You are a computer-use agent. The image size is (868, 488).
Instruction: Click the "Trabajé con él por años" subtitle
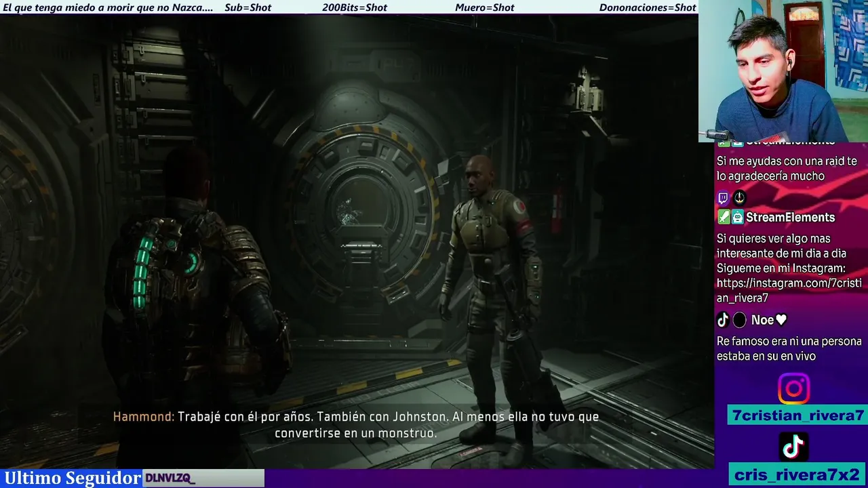click(245, 417)
